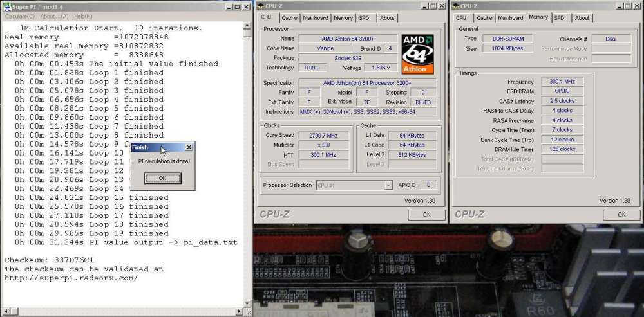The image size is (644, 317).
Task: Click DRAM Idle Timer value 128 clocks
Action: [562, 149]
